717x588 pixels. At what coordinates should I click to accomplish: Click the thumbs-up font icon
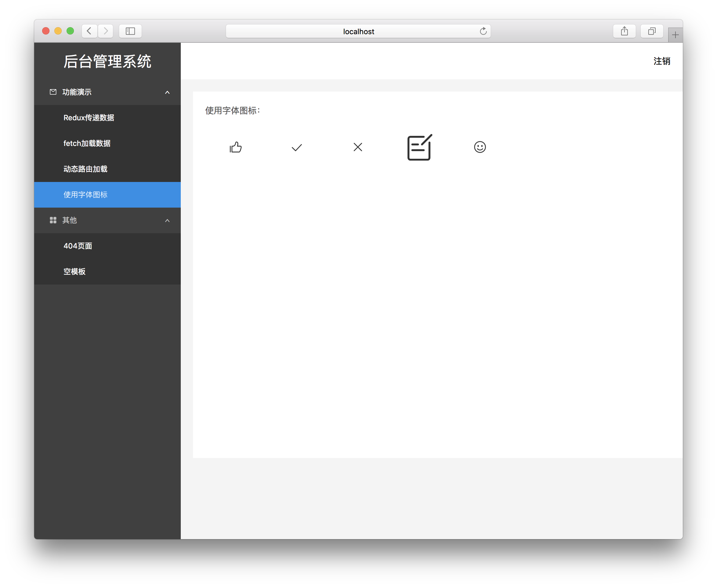(235, 147)
